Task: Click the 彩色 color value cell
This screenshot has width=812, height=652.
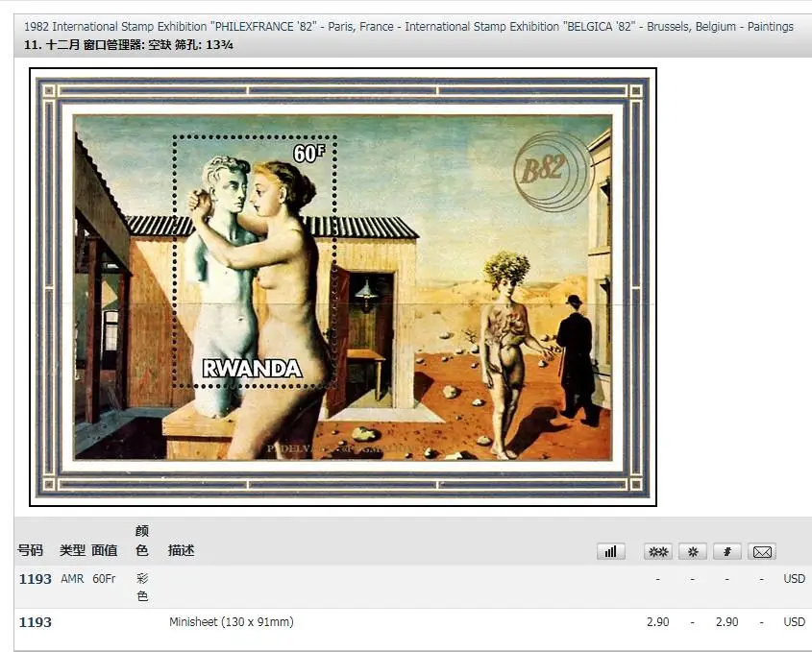Action: [x=142, y=588]
